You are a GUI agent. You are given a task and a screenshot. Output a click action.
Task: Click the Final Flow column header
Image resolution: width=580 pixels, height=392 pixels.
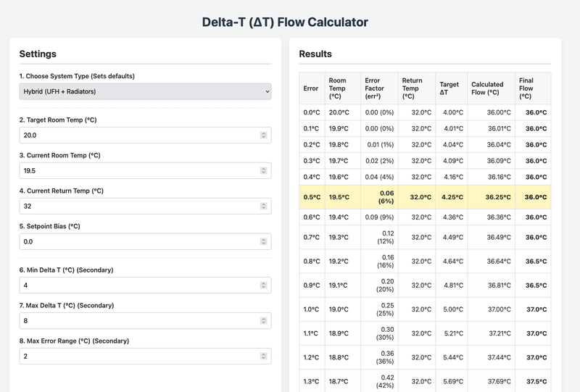tap(533, 88)
